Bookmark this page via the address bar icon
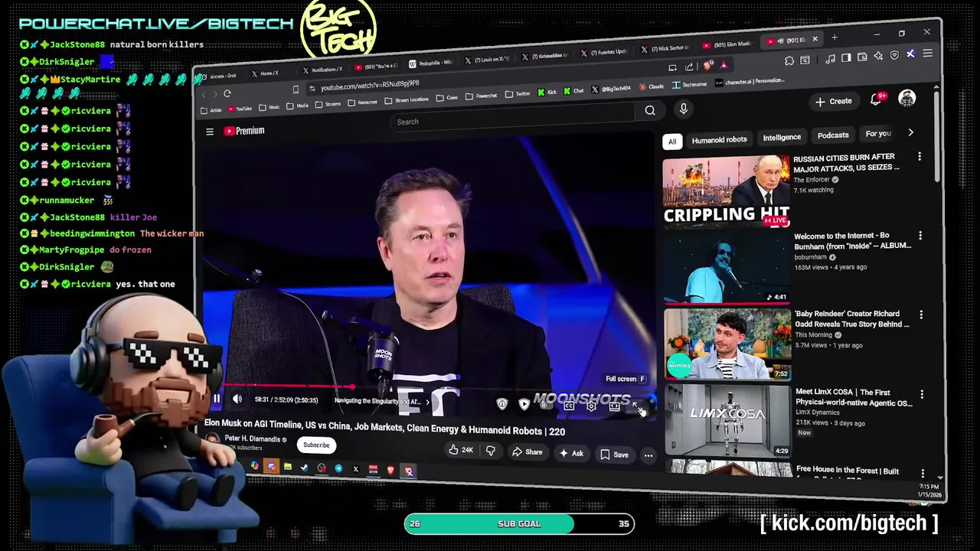Screen dimensions: 980x551 click(x=296, y=90)
